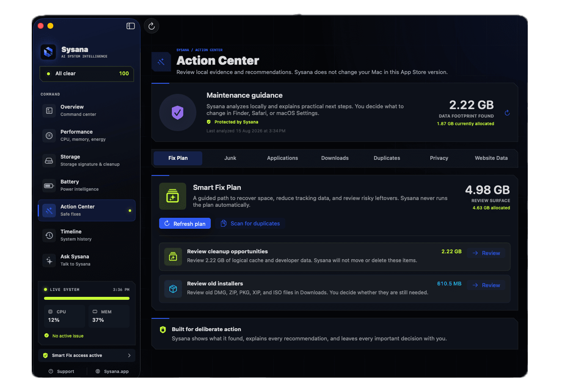The image size is (576, 392).
Task: Review the cleanup opportunities item
Action: pyautogui.click(x=486, y=253)
